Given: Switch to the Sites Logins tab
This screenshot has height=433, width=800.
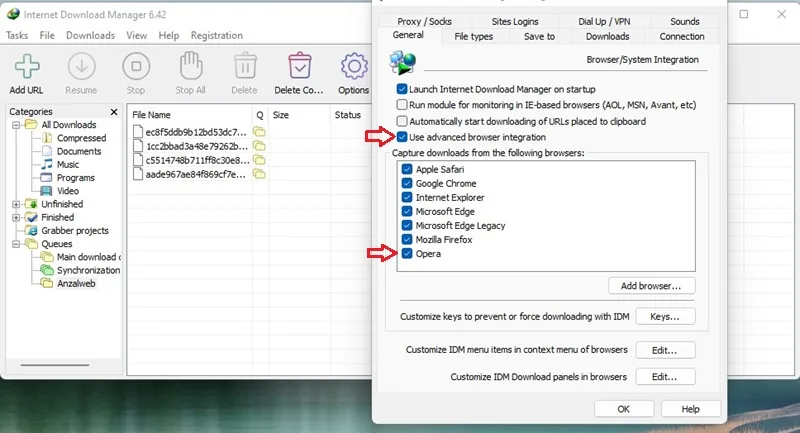Looking at the screenshot, I should 515,21.
